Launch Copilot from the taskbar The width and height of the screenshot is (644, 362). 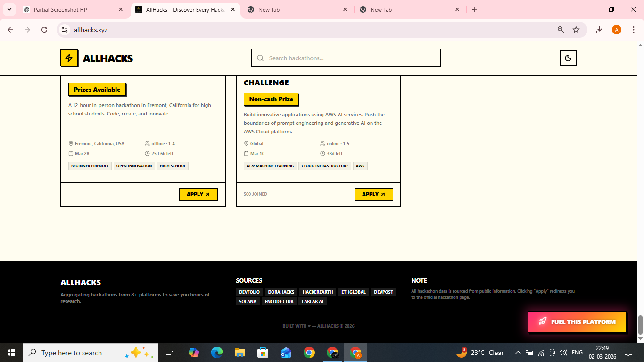click(x=193, y=352)
